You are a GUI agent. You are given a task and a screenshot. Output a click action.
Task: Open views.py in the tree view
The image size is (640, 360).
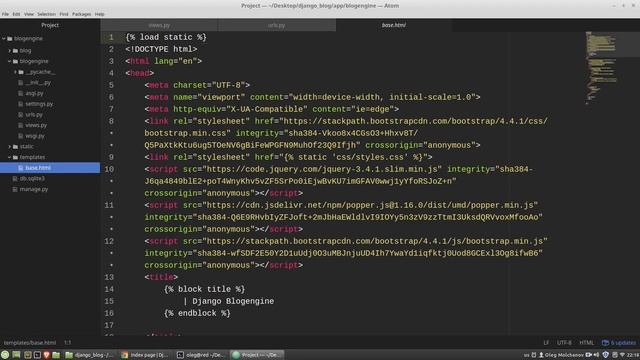[36, 125]
